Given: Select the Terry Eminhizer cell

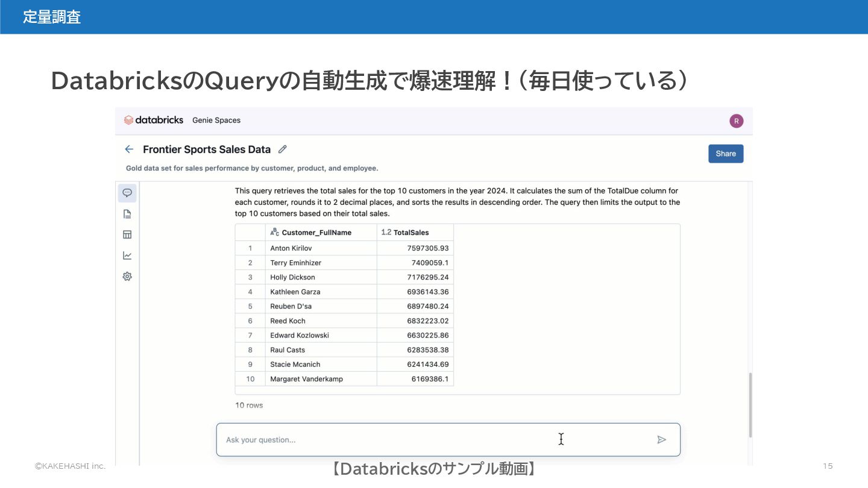Looking at the screenshot, I should tap(321, 263).
